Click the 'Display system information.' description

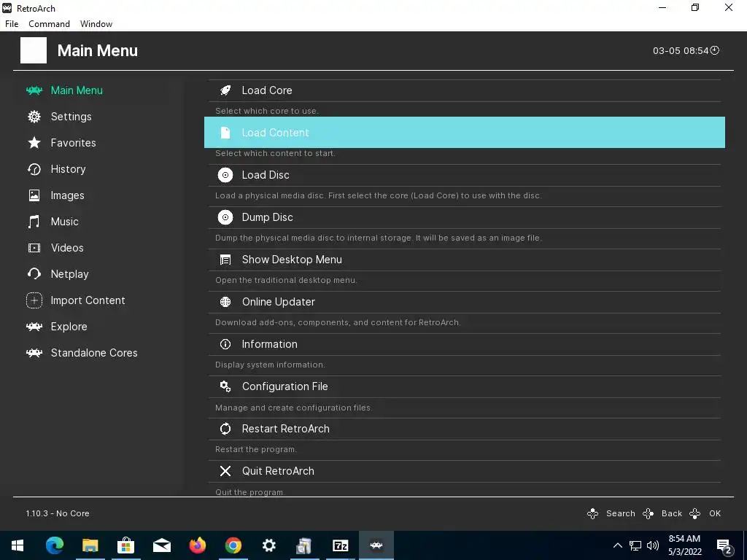(270, 365)
